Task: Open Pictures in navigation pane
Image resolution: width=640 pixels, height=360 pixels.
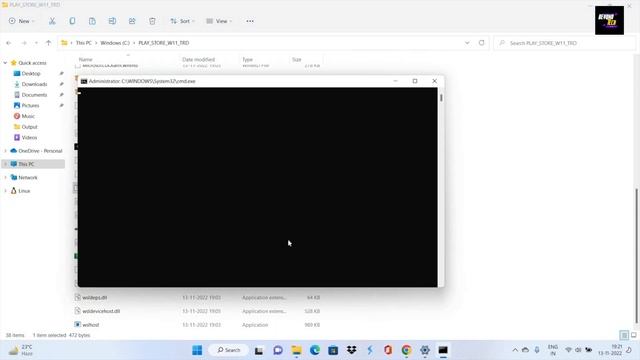Action: tap(30, 105)
